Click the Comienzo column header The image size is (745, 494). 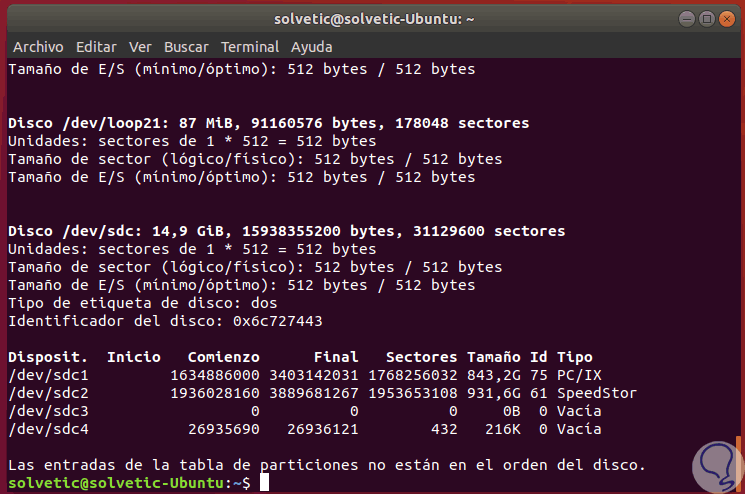point(223,357)
